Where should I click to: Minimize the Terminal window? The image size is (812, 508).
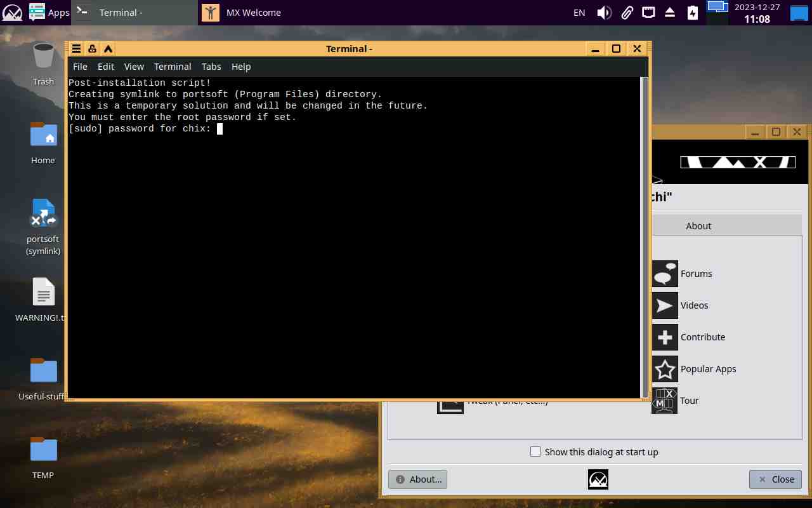(x=595, y=49)
